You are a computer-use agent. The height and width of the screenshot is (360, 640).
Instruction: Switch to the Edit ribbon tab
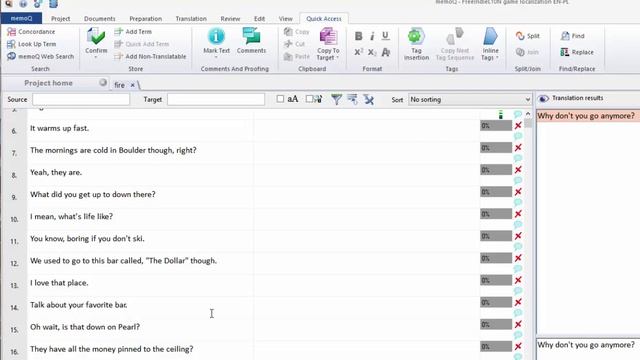point(259,19)
